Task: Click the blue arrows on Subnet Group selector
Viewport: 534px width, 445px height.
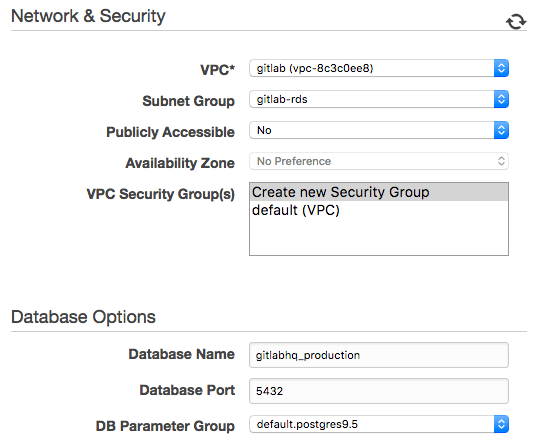Action: point(501,99)
